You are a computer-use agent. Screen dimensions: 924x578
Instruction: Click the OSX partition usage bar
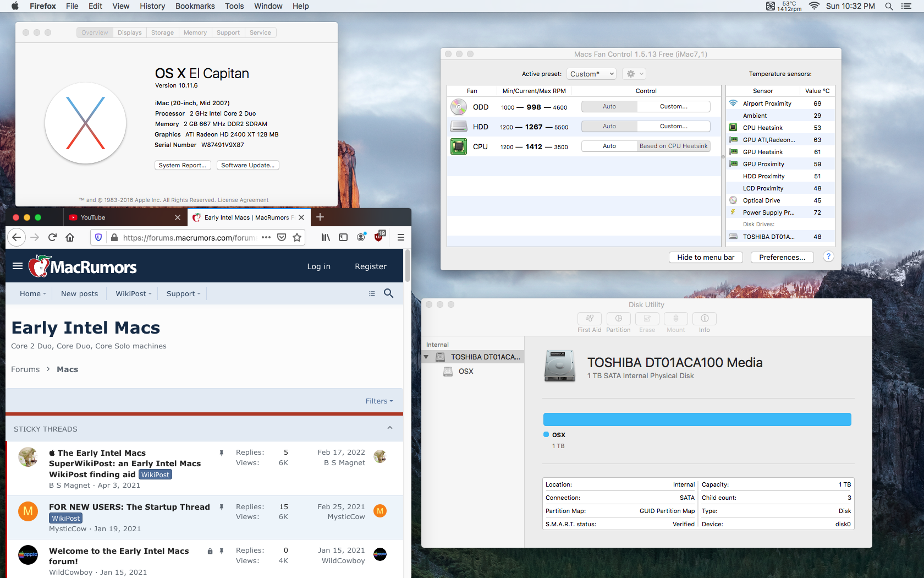pos(697,419)
